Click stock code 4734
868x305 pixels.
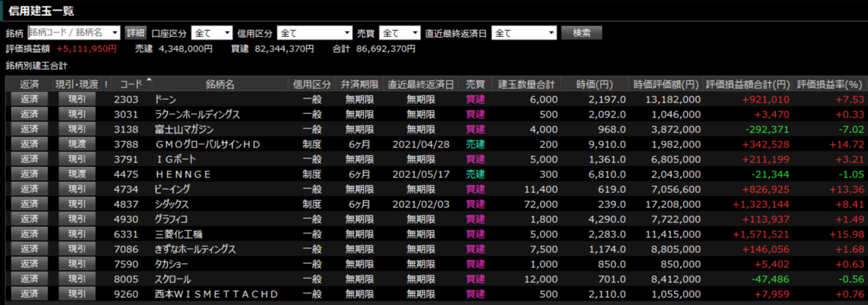click(126, 189)
